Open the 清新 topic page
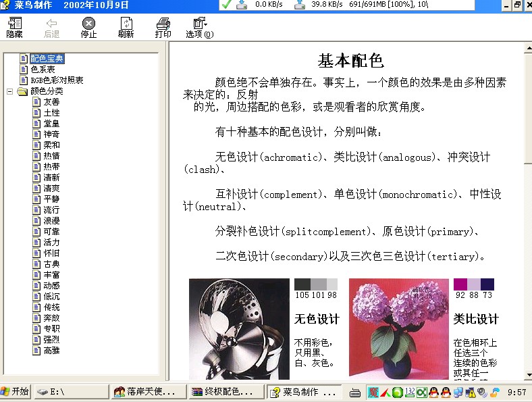This screenshot has height=402, width=532. tap(51, 178)
